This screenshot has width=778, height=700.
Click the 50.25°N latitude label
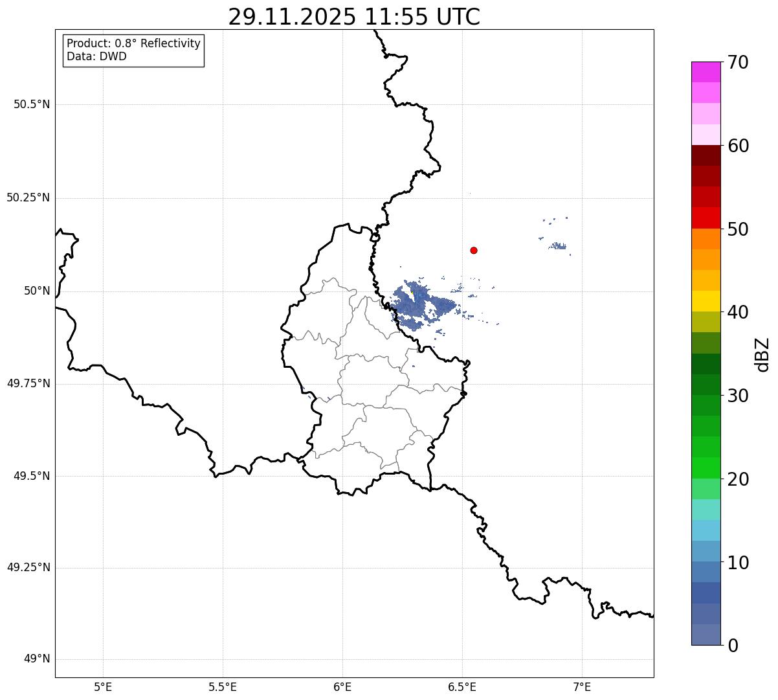28,198
